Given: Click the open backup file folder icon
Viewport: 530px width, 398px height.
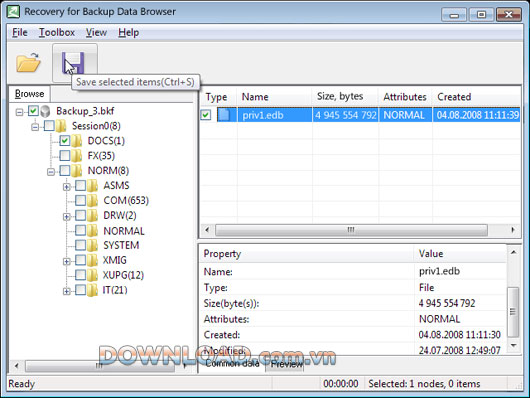Looking at the screenshot, I should point(28,62).
